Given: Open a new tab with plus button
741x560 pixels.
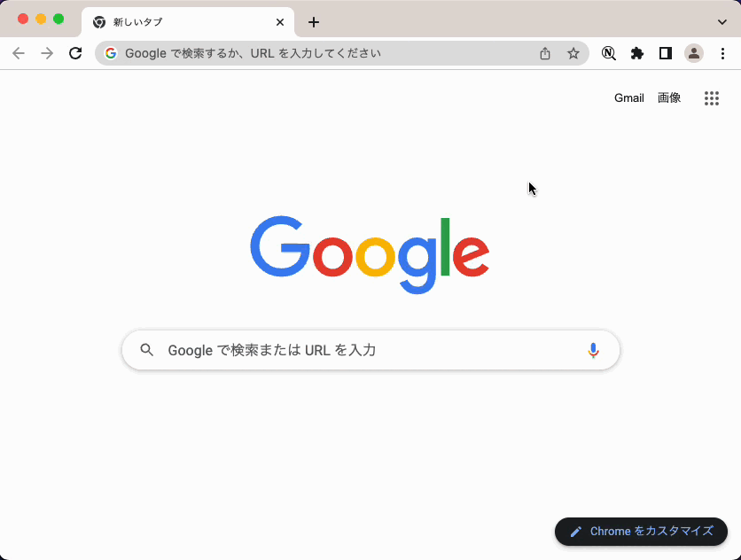Looking at the screenshot, I should pyautogui.click(x=313, y=22).
